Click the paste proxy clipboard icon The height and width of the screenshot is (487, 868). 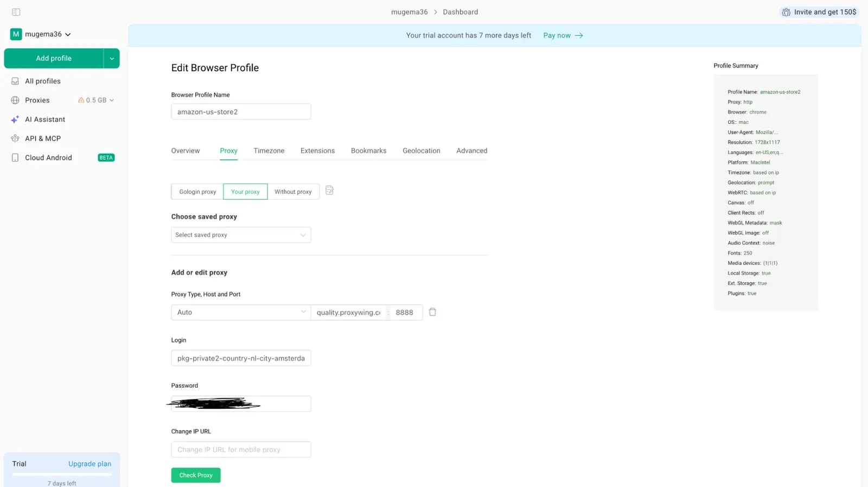tap(329, 191)
